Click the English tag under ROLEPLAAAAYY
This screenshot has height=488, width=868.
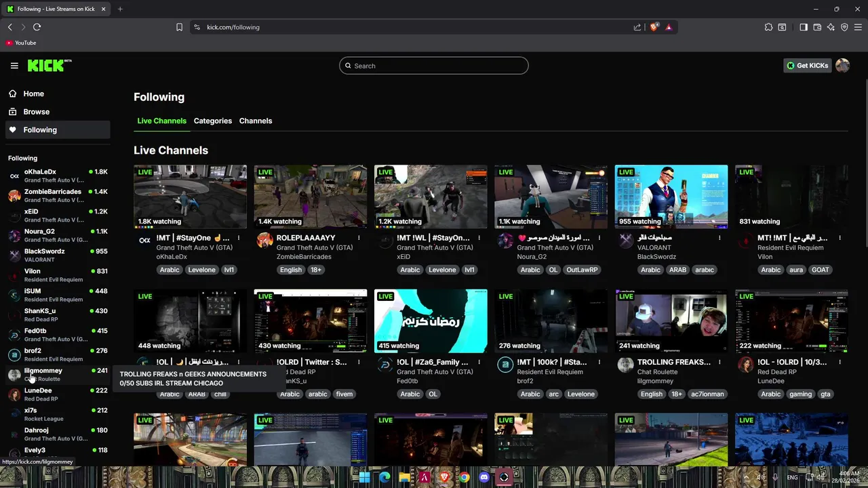290,270
